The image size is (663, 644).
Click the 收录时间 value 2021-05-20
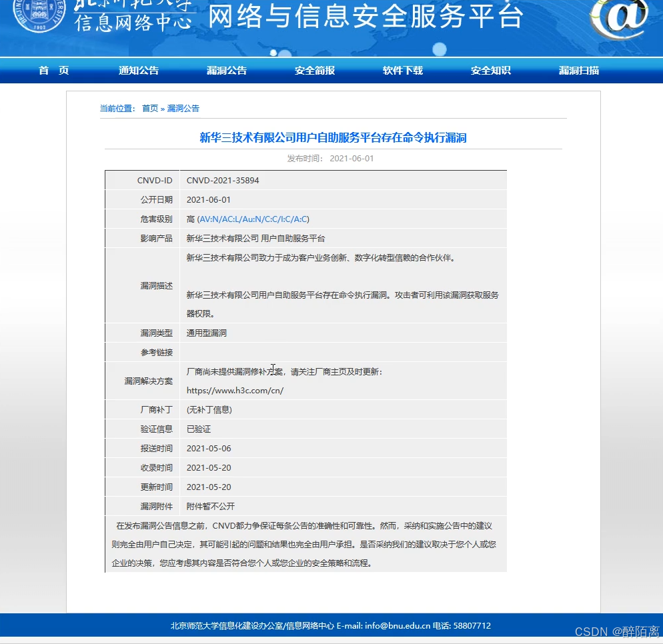[x=209, y=468]
